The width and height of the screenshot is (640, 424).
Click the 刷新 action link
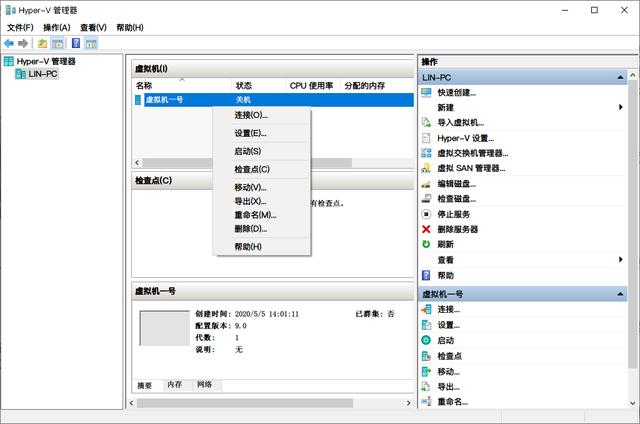[x=445, y=244]
